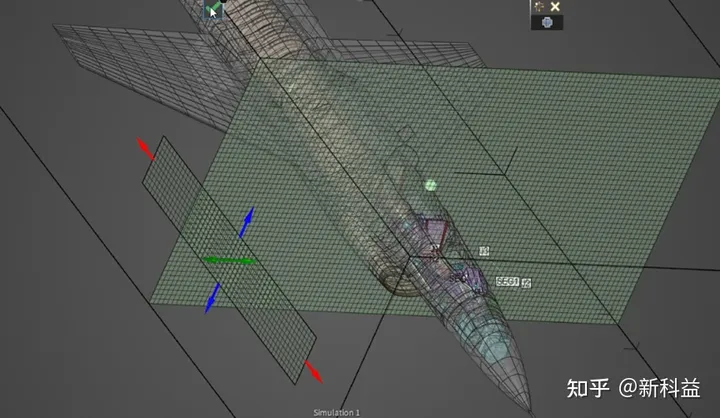720x418 pixels.
Task: Click the blue globe view icon
Action: [547, 22]
